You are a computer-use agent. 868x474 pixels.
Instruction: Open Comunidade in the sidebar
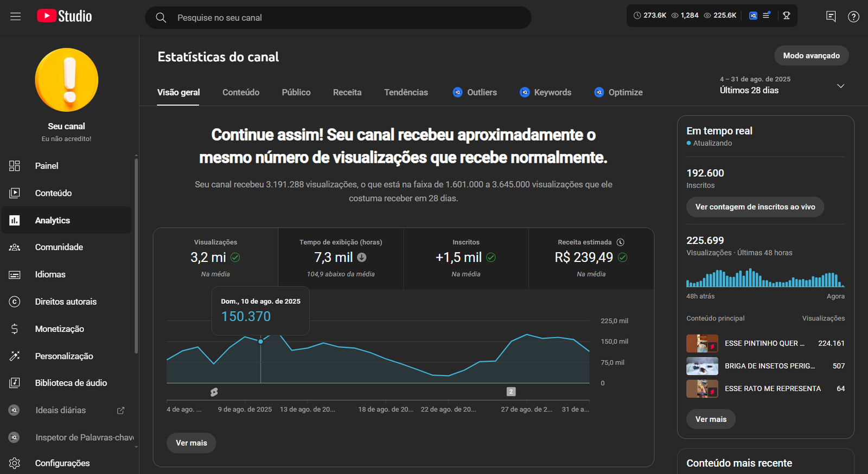click(66, 247)
